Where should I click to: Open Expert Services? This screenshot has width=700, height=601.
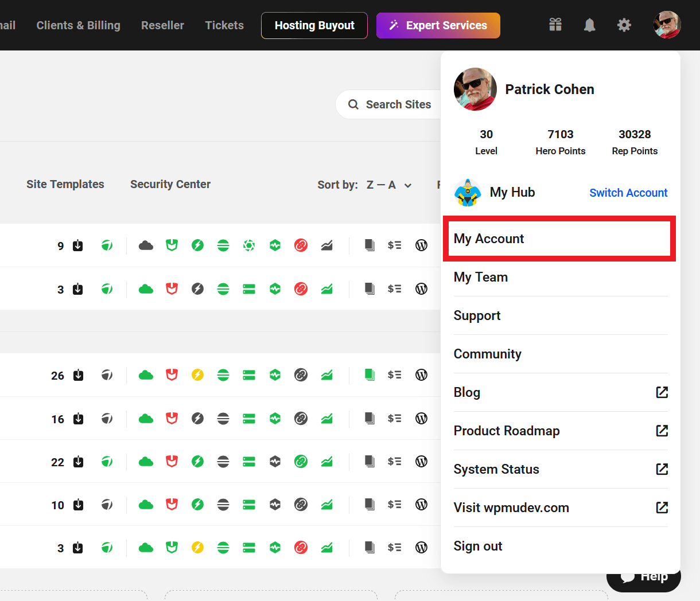pos(438,25)
